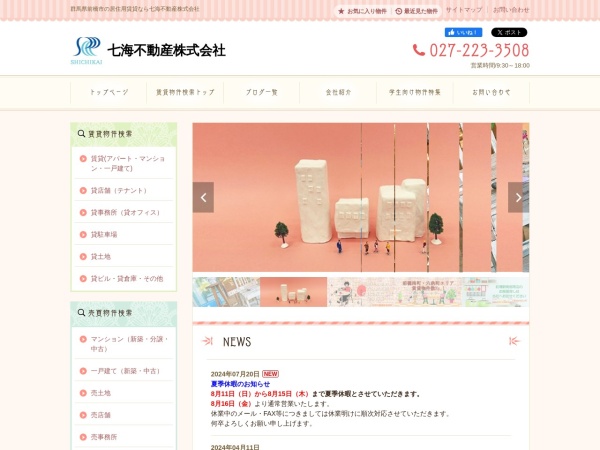
Task: Select マンション（新築・分譲・中古） sale link
Action: [124, 344]
